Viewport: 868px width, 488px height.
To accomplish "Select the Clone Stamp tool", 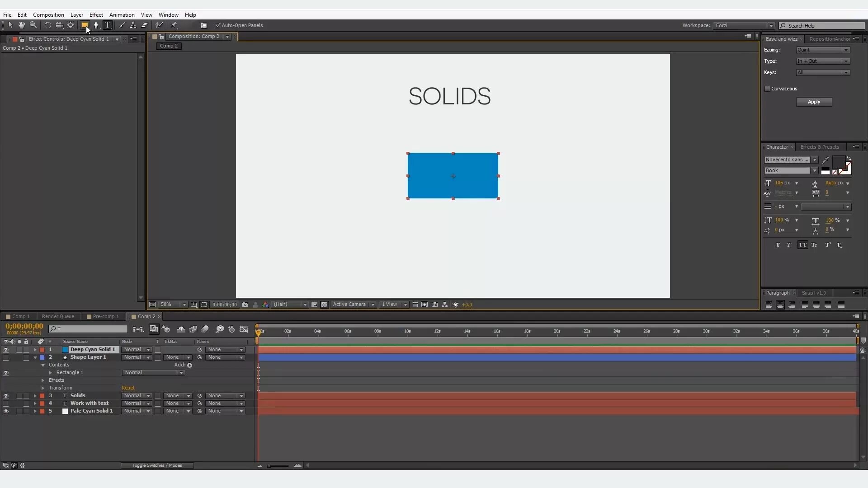I will (x=133, y=25).
